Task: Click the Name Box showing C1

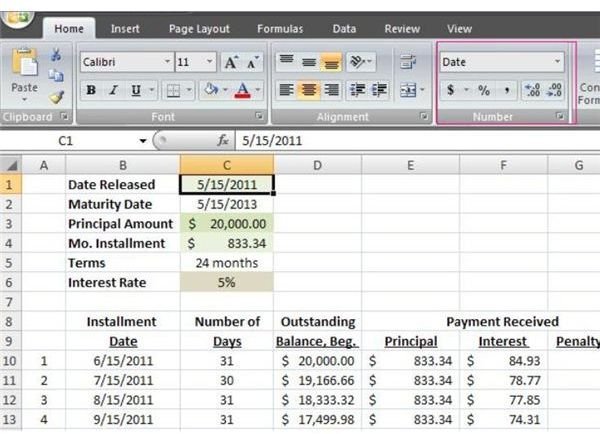Action: pos(66,141)
